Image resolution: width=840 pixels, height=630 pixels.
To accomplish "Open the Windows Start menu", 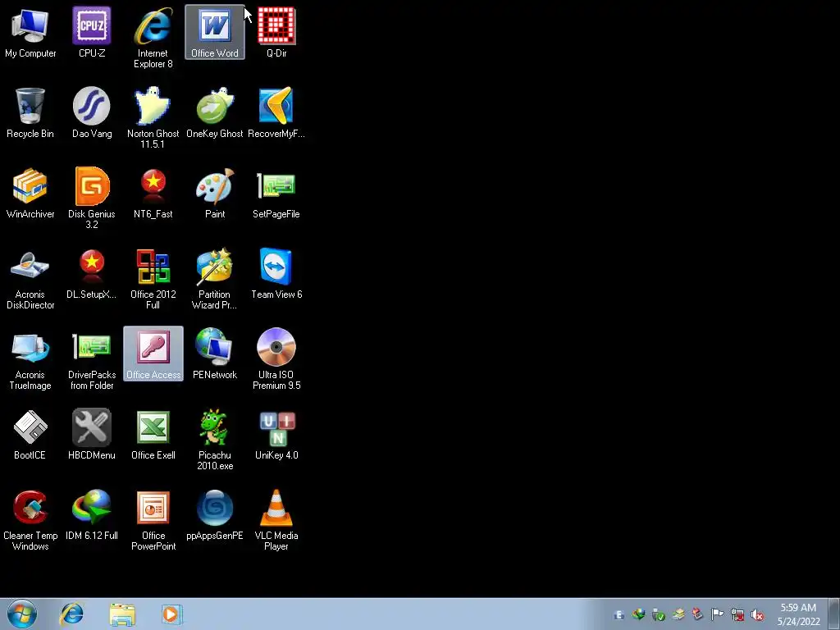I will click(22, 614).
